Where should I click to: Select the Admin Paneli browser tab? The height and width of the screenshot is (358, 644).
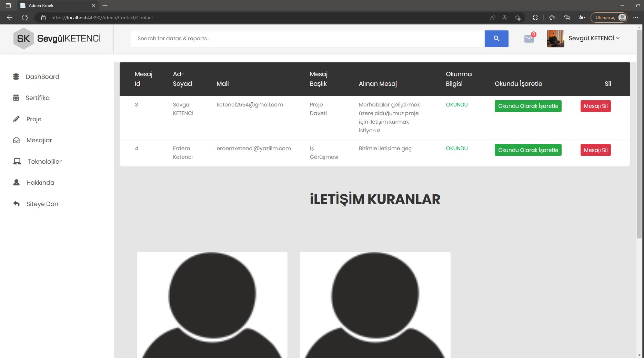57,6
